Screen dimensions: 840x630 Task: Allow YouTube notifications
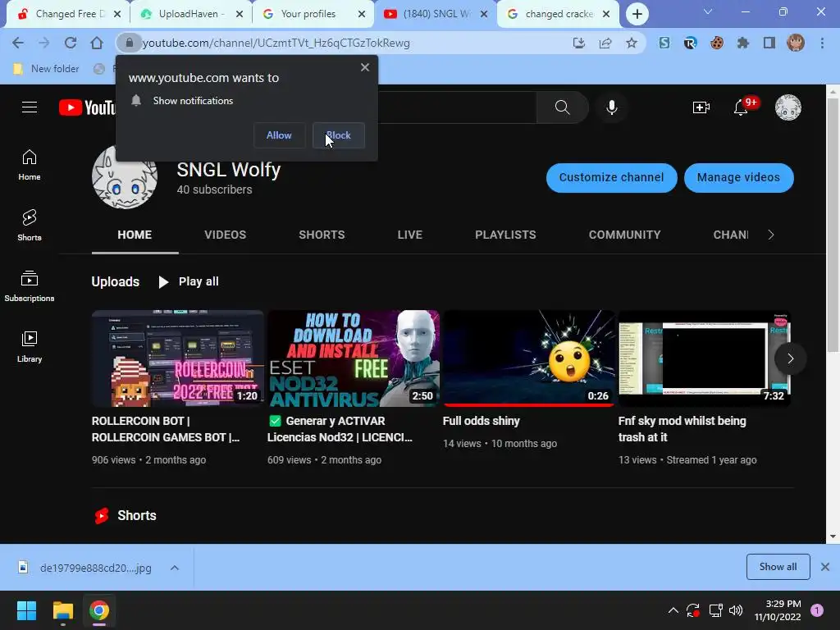click(x=279, y=135)
